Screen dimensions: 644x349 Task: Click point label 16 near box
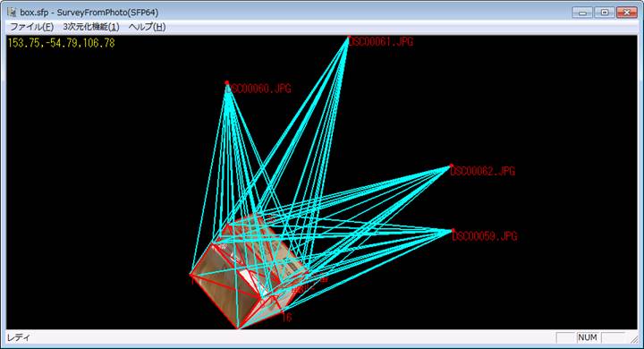point(287,318)
